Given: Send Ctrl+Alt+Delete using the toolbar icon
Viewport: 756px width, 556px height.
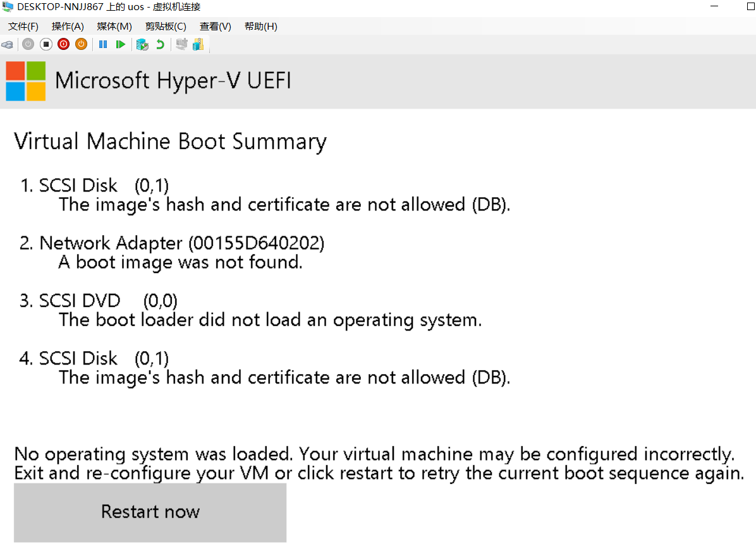Looking at the screenshot, I should coord(8,44).
